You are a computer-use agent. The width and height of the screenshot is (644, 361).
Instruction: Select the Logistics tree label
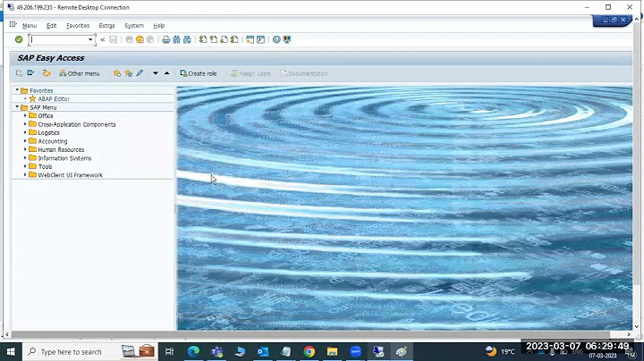click(49, 132)
